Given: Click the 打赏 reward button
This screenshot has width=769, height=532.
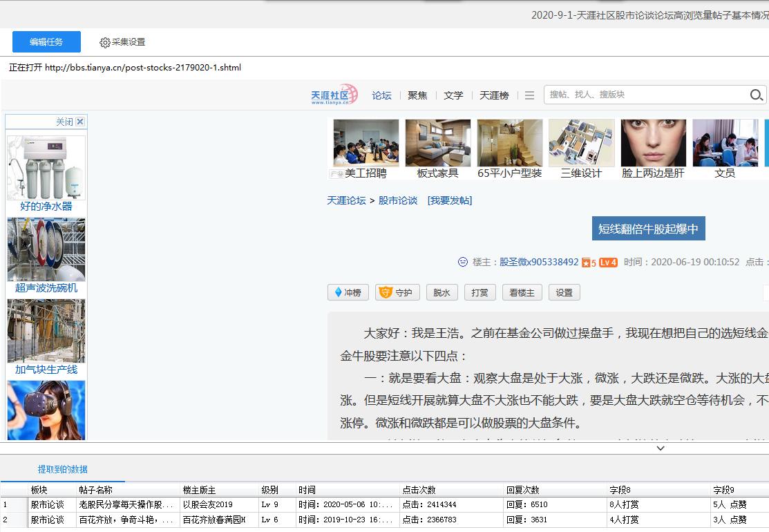Looking at the screenshot, I should click(x=480, y=292).
